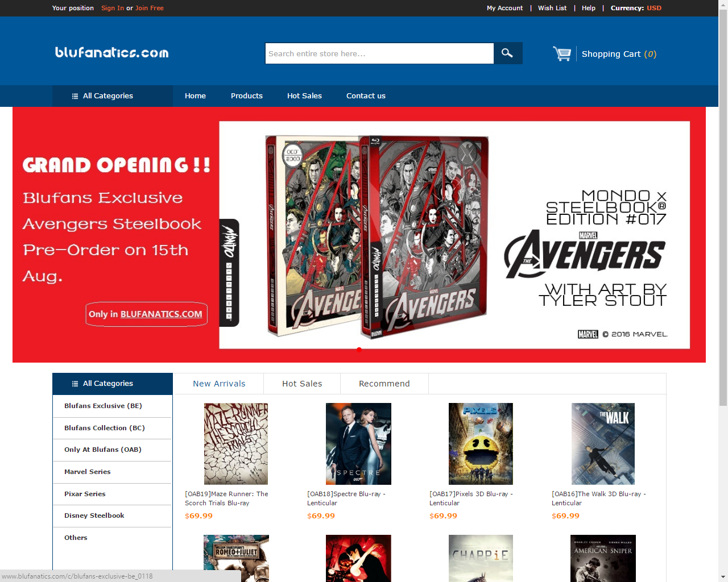Expand the All Categories navbar menu
728x582 pixels.
tap(113, 96)
